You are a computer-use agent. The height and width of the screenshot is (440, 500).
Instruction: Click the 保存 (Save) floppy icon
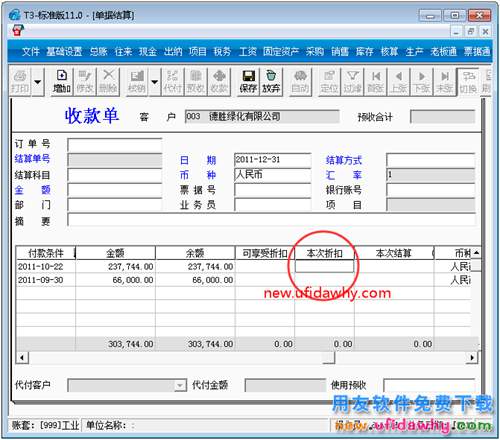(x=248, y=82)
